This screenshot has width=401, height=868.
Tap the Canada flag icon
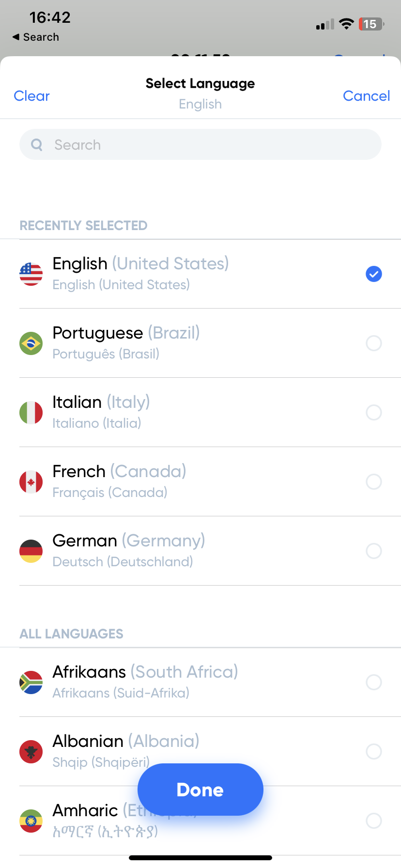[x=31, y=482]
